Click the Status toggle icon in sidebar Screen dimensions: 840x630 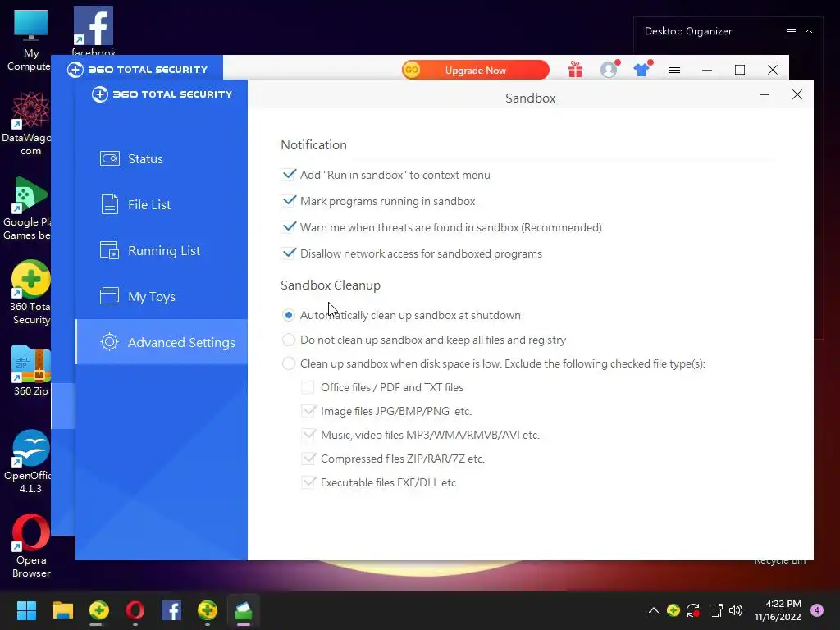coord(110,158)
